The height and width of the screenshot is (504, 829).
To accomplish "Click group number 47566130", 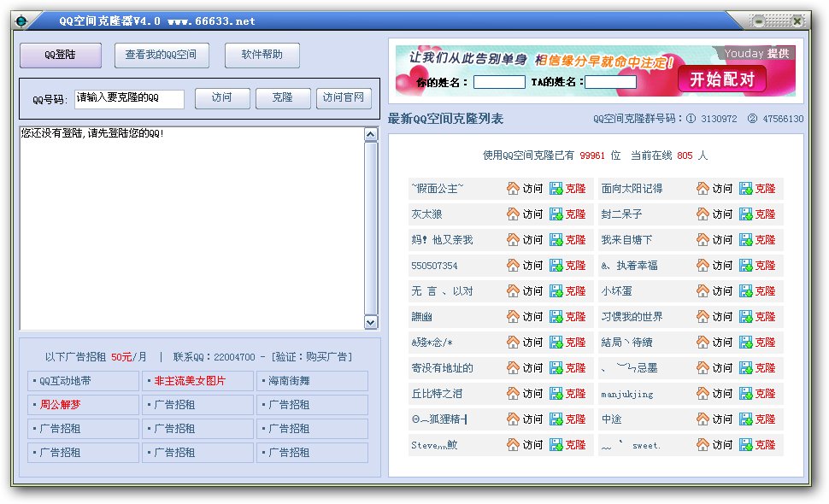I will coord(783,119).
